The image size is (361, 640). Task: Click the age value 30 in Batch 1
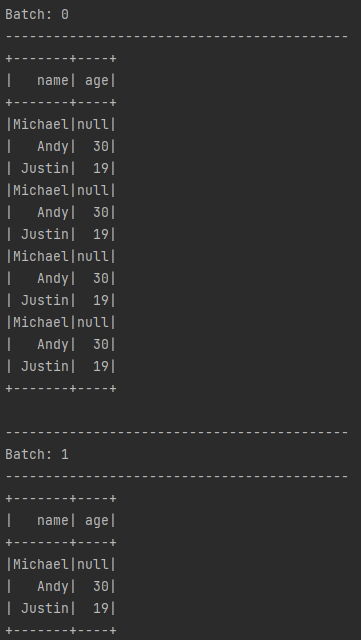click(101, 587)
